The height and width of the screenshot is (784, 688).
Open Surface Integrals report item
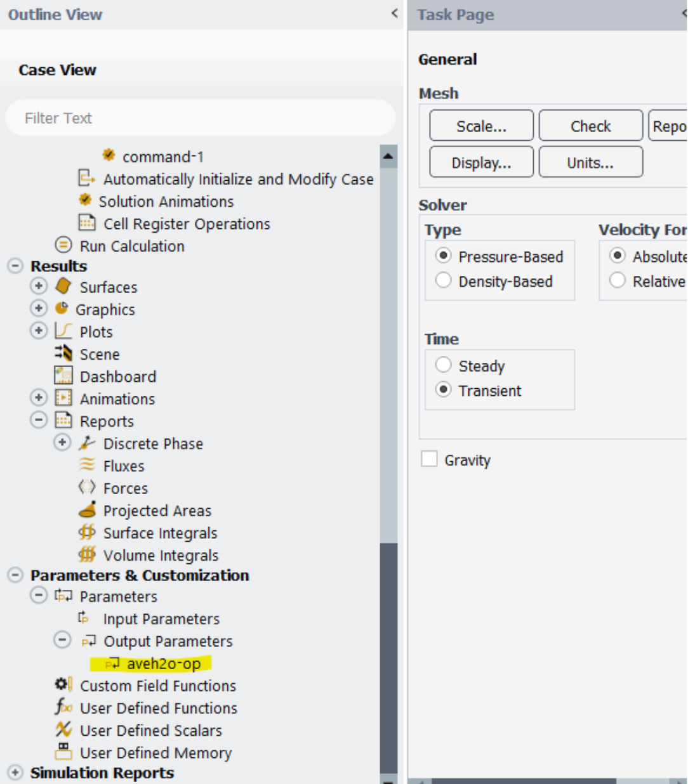[160, 533]
